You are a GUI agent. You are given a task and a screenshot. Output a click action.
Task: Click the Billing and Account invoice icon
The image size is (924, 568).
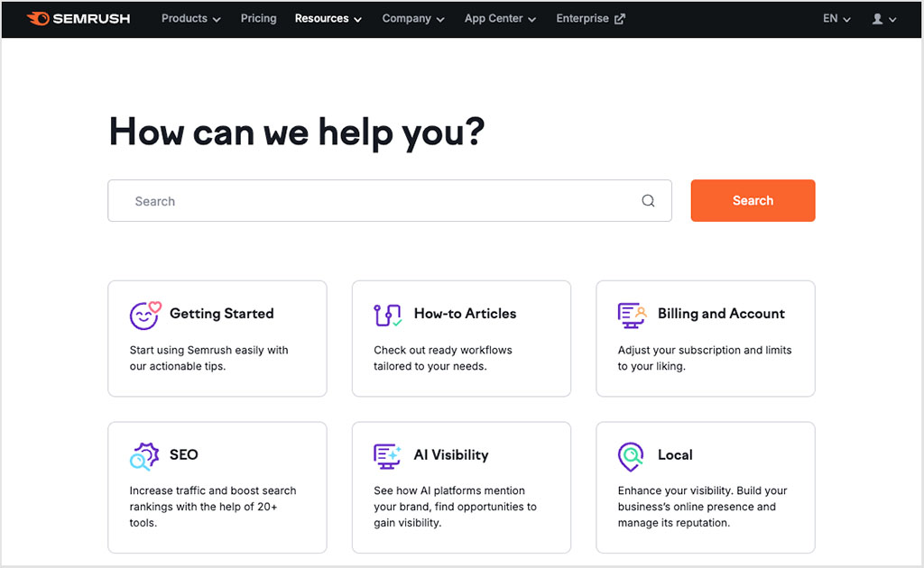(x=632, y=314)
